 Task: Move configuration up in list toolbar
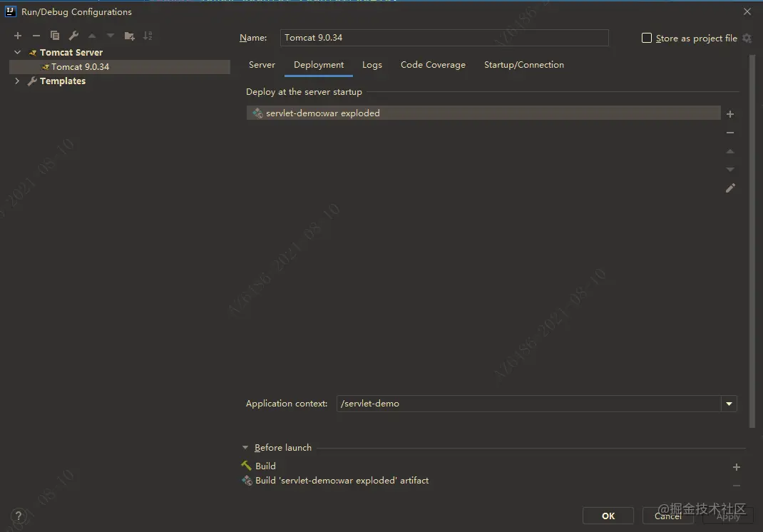(92, 36)
